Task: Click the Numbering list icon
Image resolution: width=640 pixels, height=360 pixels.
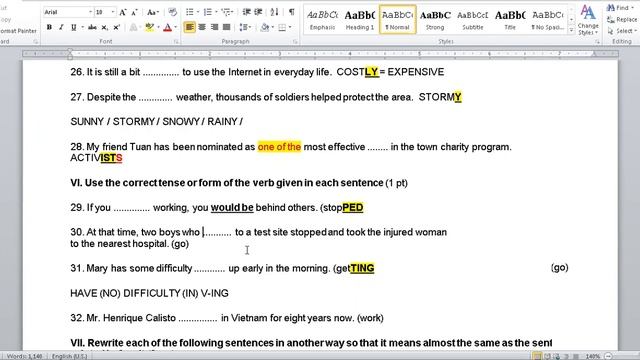Action: 207,12
